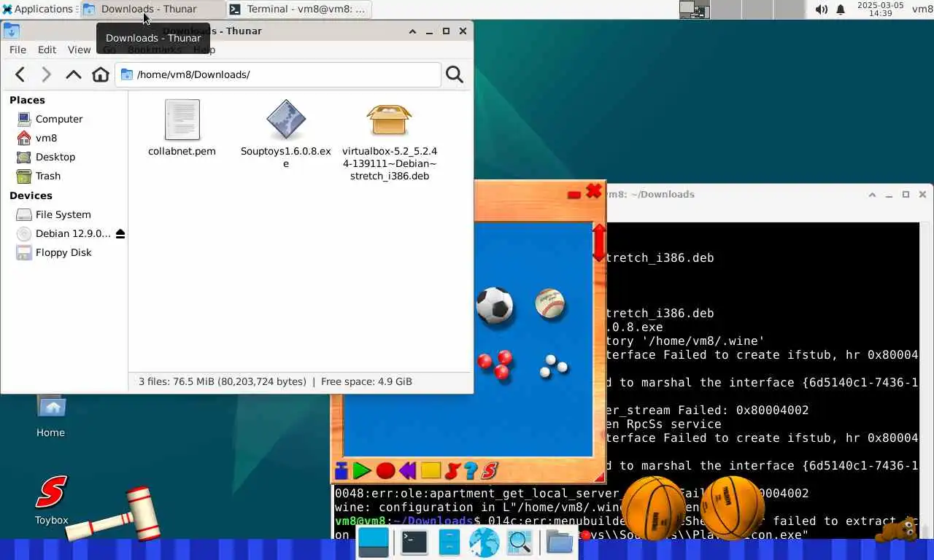This screenshot has height=560, width=934.
Task: Click the blue weight icon in Soup Toys toolbar
Action: (341, 471)
